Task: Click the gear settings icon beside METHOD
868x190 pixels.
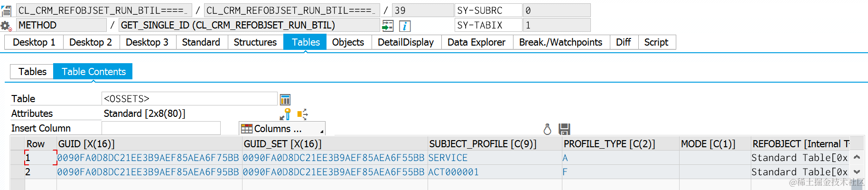Action: (6, 26)
